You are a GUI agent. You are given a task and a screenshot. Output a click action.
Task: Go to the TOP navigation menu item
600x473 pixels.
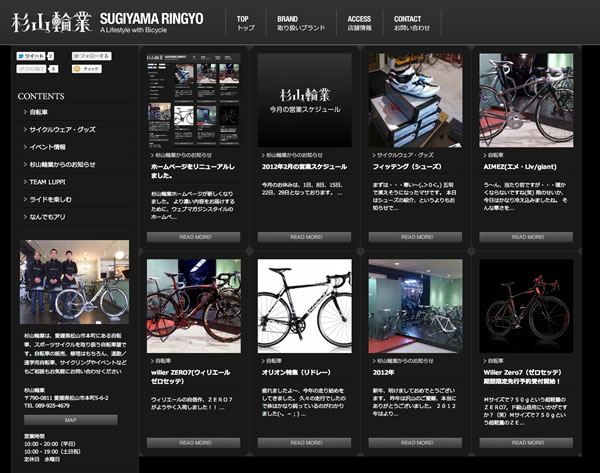click(245, 23)
